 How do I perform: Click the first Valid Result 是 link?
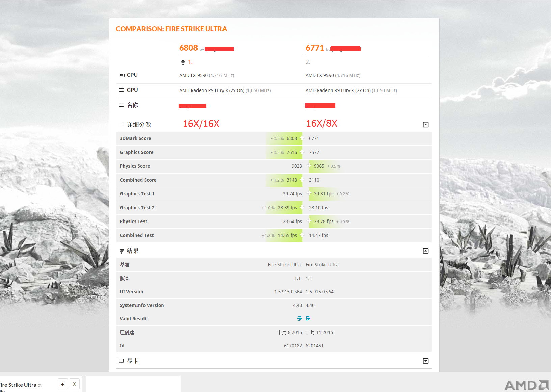(299, 319)
